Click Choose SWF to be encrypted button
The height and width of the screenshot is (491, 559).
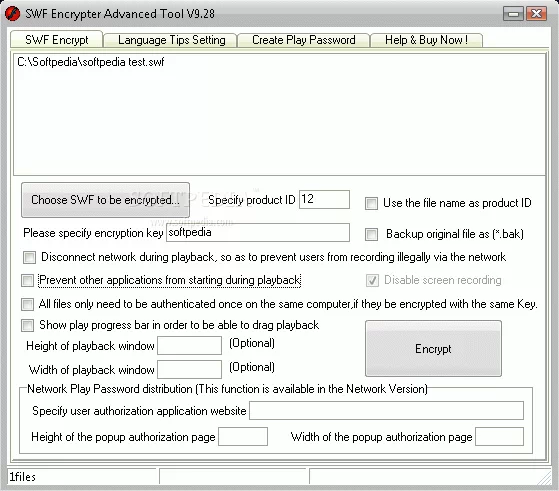pos(105,200)
